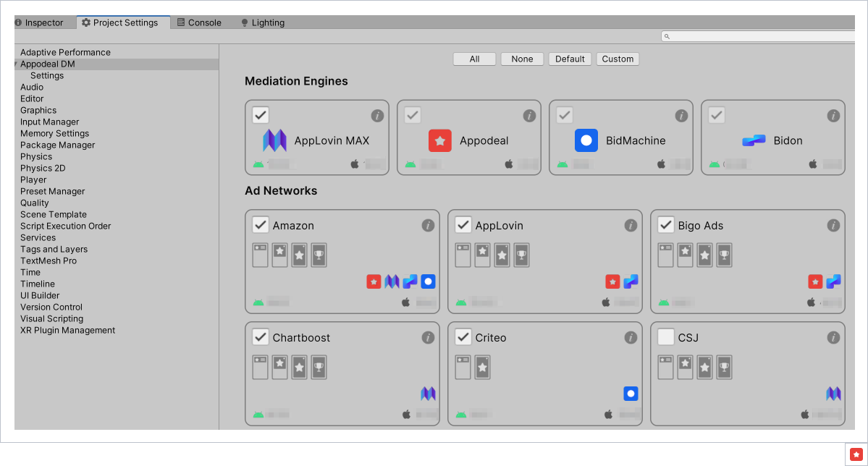Click the Appodeal icon in bottom-right corner
The width and height of the screenshot is (868, 466).
[x=856, y=454]
